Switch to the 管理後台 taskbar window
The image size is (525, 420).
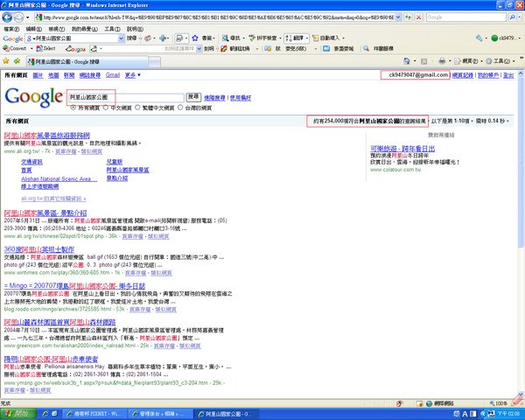click(162, 414)
